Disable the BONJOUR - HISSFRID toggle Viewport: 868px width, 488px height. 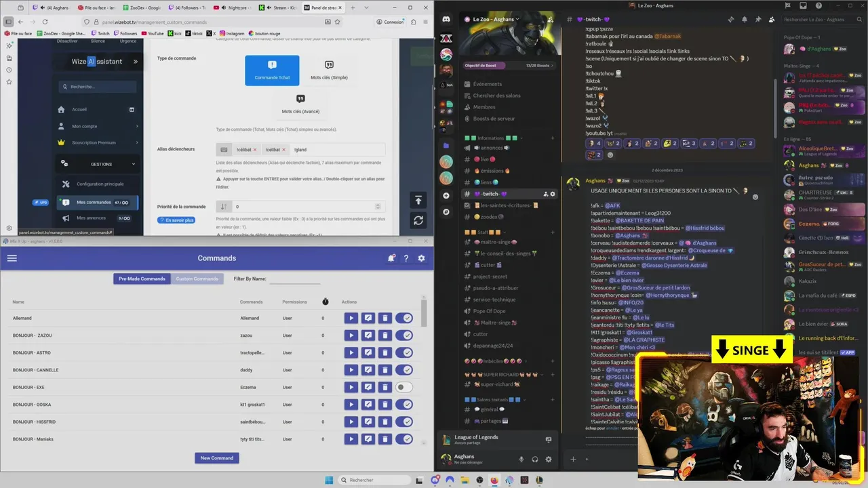coord(404,422)
